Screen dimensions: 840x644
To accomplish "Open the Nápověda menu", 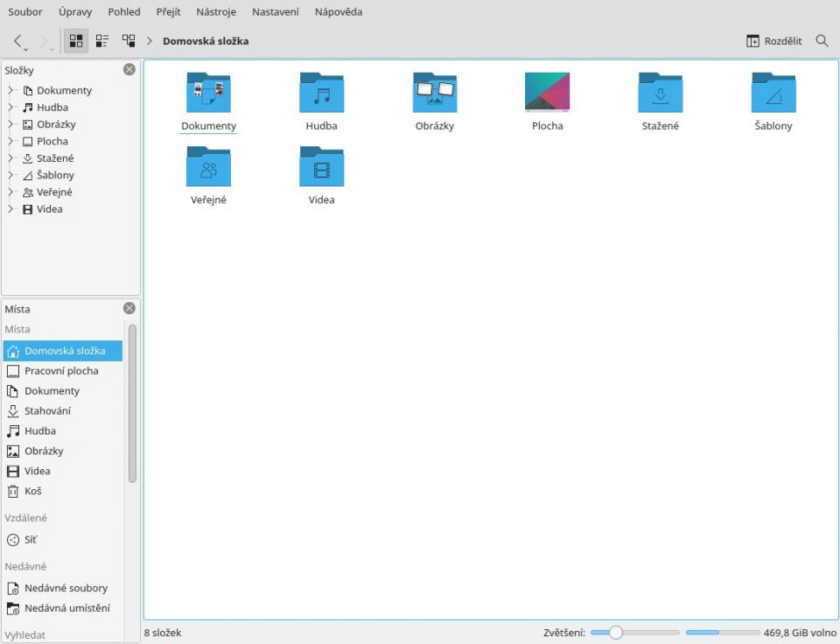I will [x=339, y=11].
